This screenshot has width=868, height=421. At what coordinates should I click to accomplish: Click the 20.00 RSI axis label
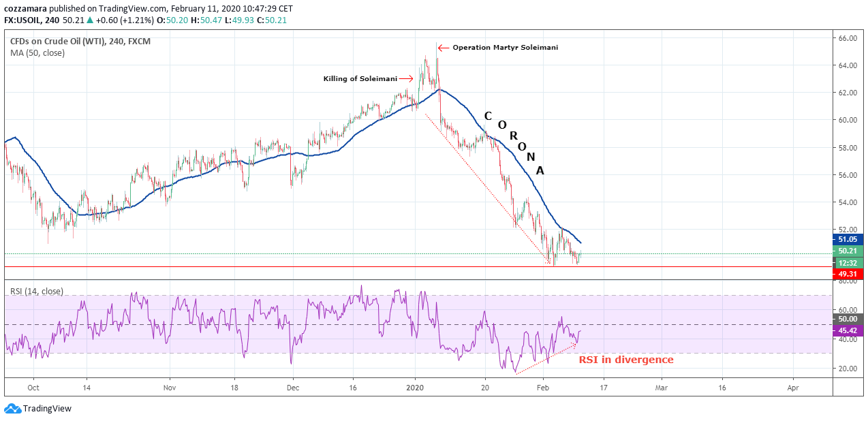pos(848,369)
